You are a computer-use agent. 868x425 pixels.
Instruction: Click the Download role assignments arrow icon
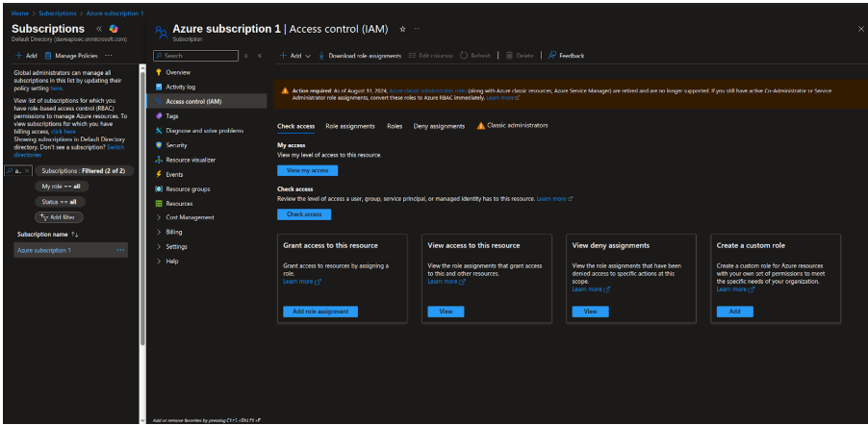pyautogui.click(x=321, y=56)
